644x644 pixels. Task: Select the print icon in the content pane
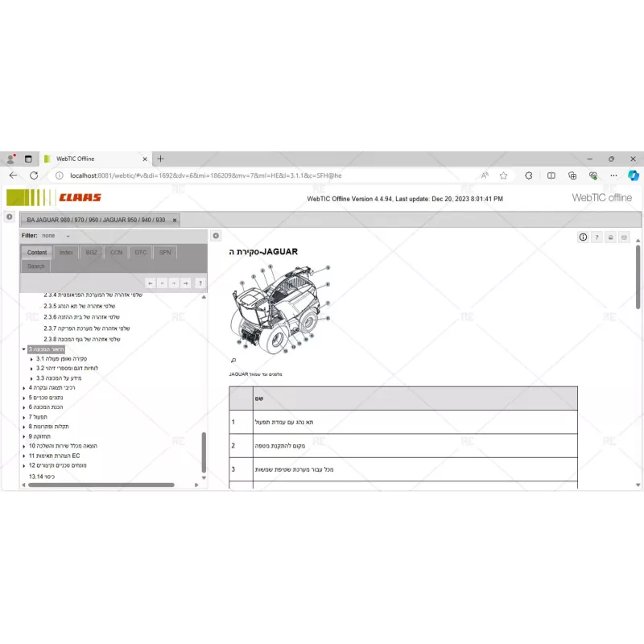click(x=611, y=236)
